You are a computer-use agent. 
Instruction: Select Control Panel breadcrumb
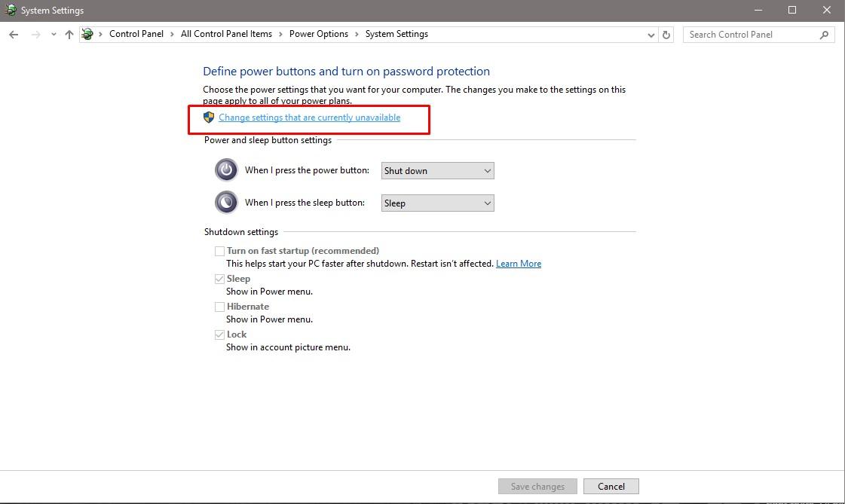[x=136, y=34]
